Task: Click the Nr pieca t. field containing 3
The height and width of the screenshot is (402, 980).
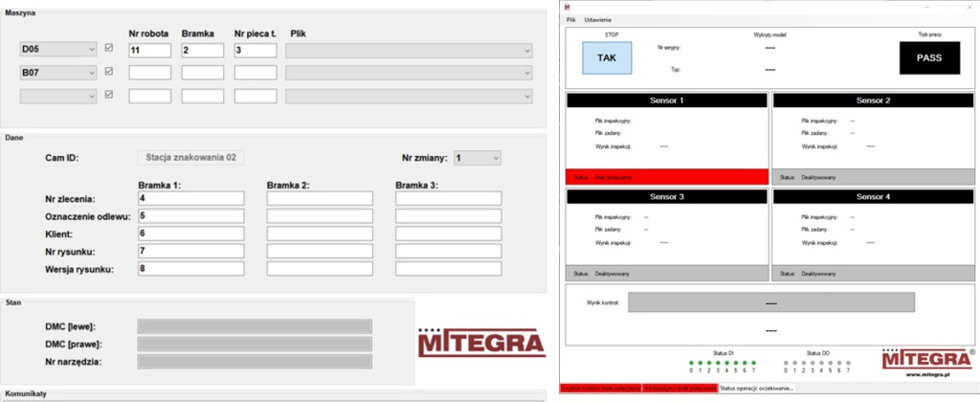Action: click(x=256, y=51)
